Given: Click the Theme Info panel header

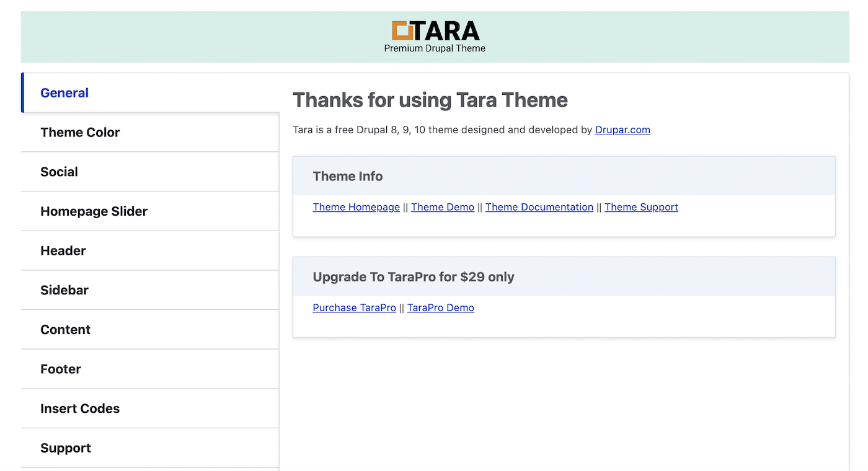Looking at the screenshot, I should click(347, 176).
